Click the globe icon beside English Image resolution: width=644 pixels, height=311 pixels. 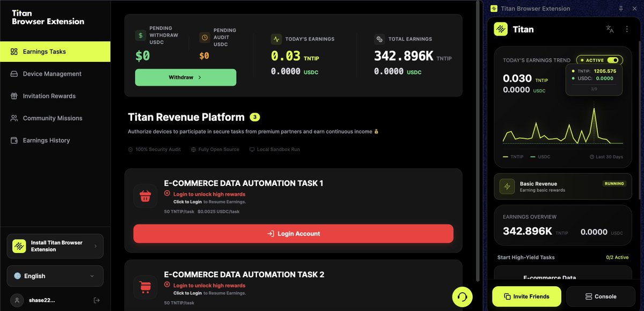(x=17, y=276)
